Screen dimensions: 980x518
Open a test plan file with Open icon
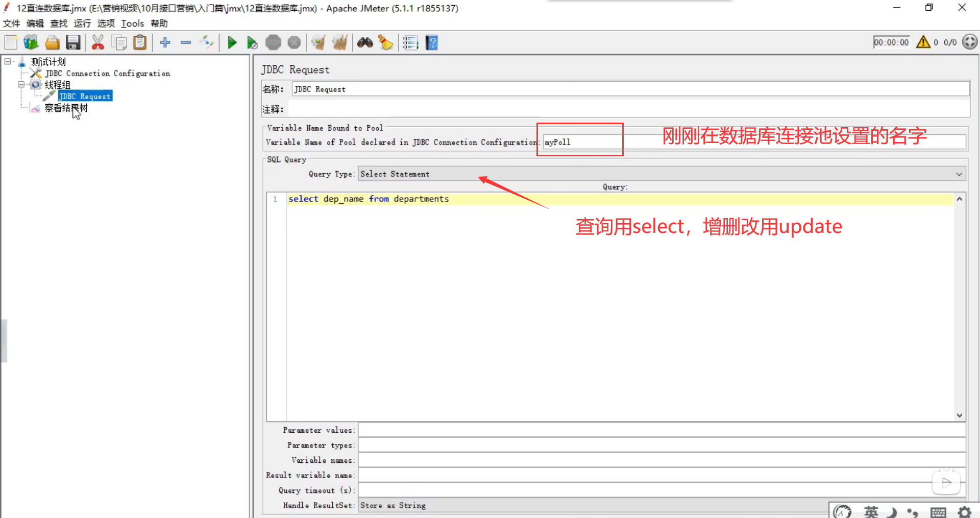(52, 42)
